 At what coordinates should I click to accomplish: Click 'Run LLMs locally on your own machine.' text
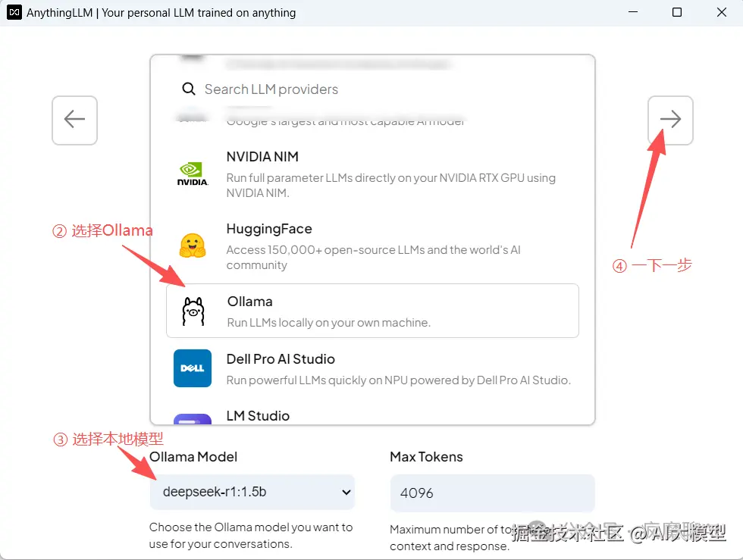[329, 323]
